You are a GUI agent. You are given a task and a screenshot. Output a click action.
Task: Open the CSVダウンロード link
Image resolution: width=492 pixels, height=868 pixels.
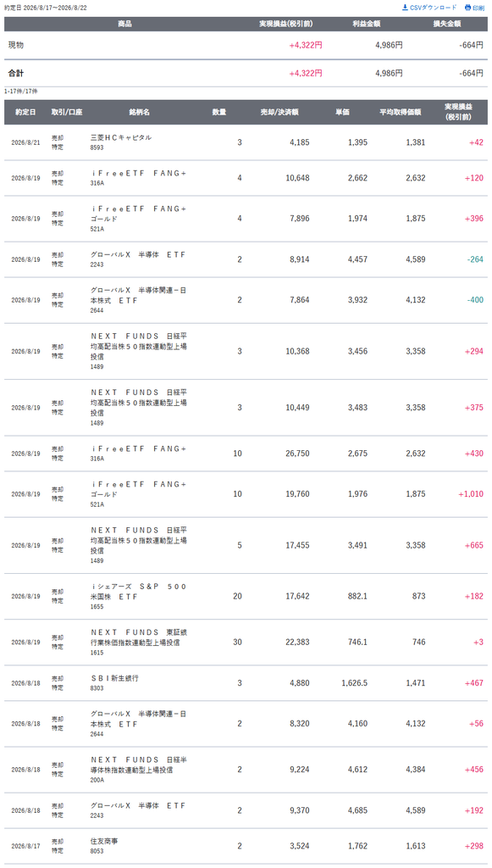(429, 8)
